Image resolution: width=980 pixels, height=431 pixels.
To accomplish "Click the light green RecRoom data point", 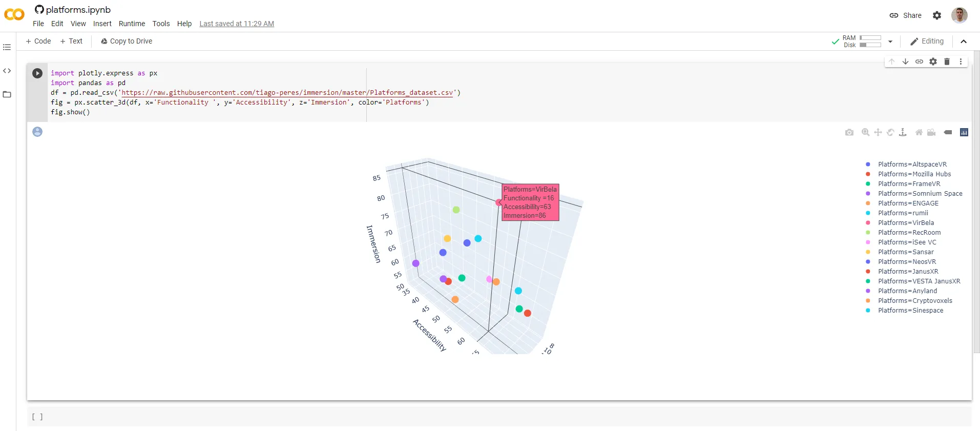I will [456, 210].
